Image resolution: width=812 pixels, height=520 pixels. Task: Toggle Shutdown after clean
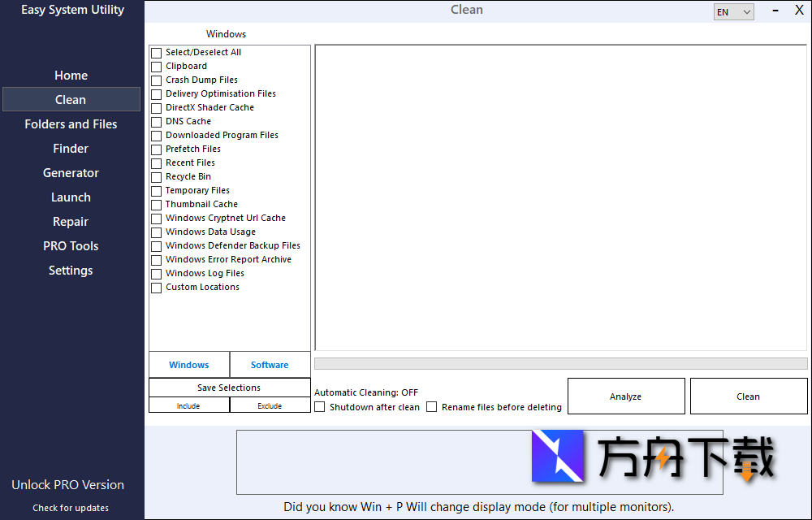[320, 407]
